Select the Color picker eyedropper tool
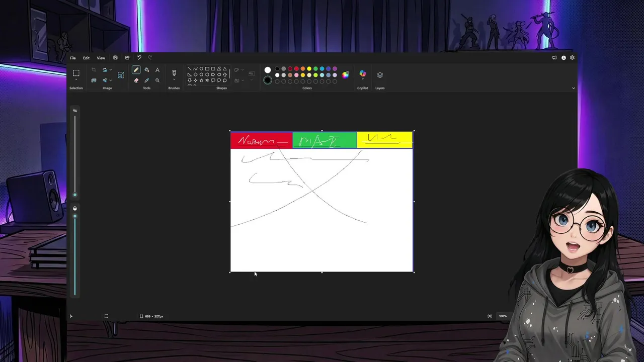The height and width of the screenshot is (362, 644). click(x=147, y=80)
